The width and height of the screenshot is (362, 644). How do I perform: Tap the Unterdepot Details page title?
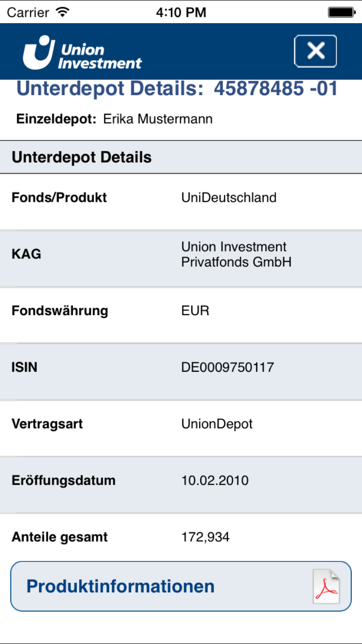tap(177, 89)
